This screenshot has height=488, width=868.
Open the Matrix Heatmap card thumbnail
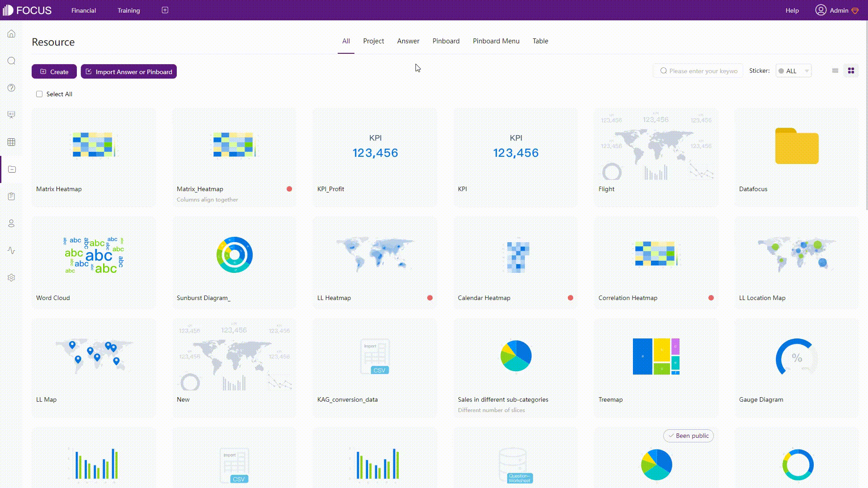point(94,145)
